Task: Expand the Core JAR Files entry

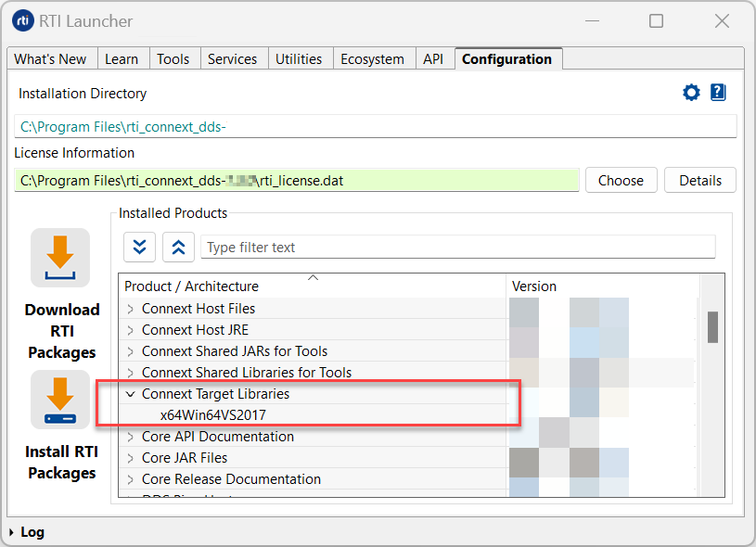Action: [130, 458]
